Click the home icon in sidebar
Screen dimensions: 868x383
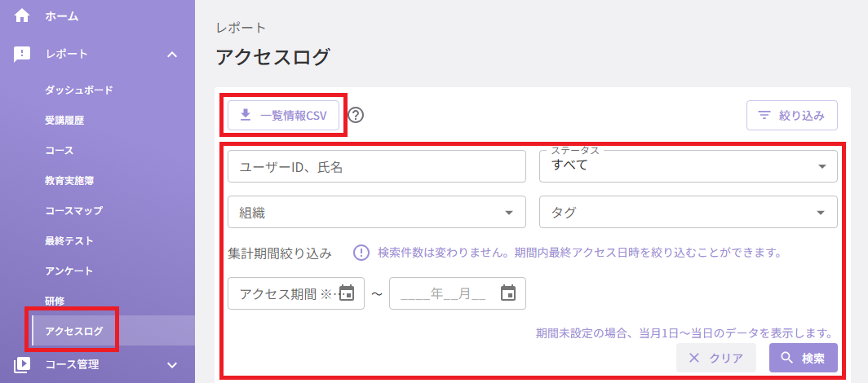[x=21, y=16]
